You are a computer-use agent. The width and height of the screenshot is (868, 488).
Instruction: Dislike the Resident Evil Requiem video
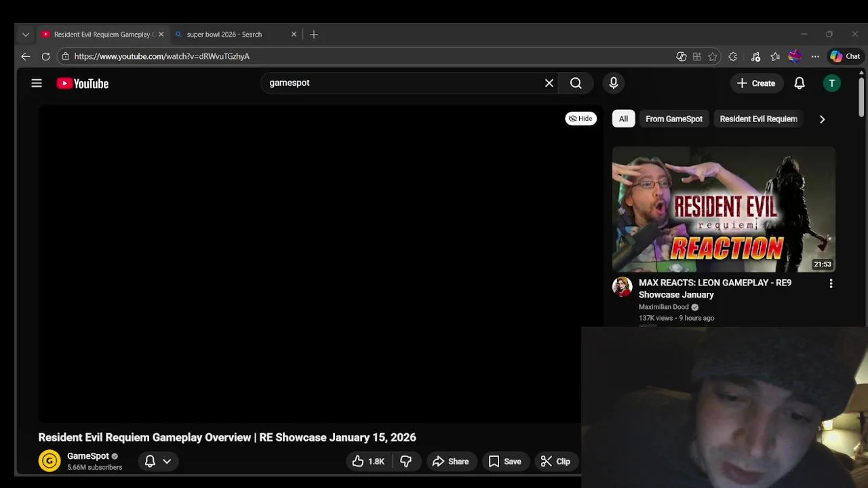coord(406,462)
